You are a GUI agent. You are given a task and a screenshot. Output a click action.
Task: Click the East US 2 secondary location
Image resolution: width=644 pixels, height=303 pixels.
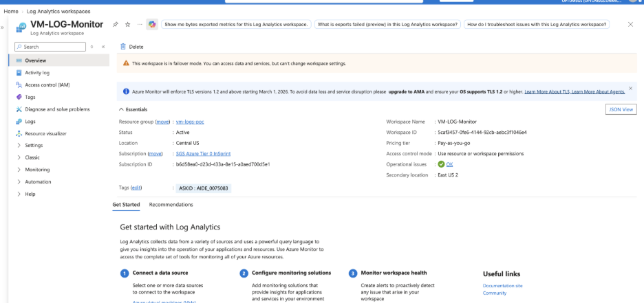(x=448, y=175)
